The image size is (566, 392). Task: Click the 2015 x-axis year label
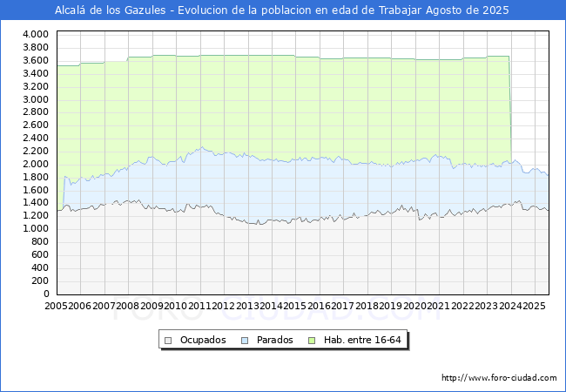click(x=295, y=306)
